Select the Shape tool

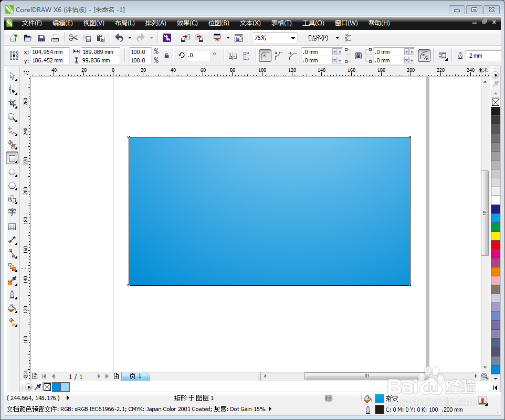(x=12, y=90)
